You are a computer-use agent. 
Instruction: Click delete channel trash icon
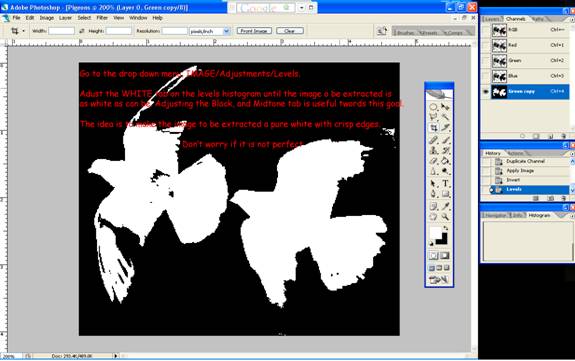coord(564,136)
